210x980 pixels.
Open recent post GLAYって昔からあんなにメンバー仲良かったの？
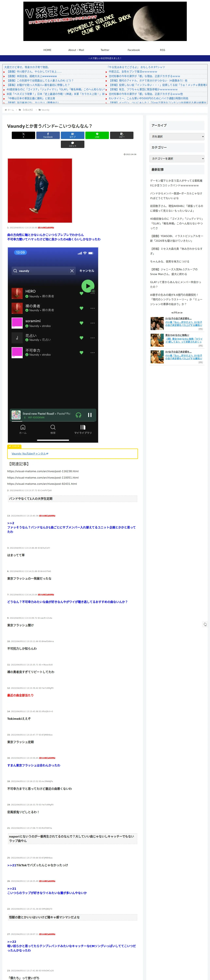coord(176,284)
